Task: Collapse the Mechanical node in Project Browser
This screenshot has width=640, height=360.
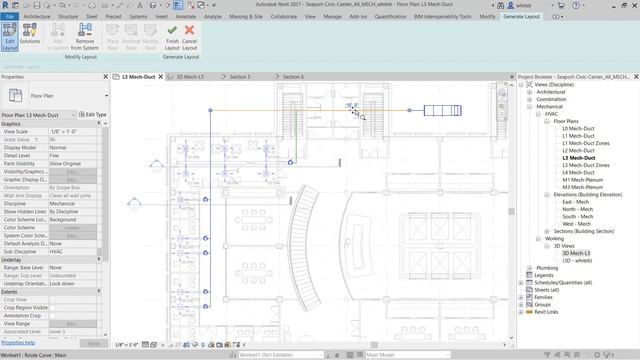Action: point(529,107)
